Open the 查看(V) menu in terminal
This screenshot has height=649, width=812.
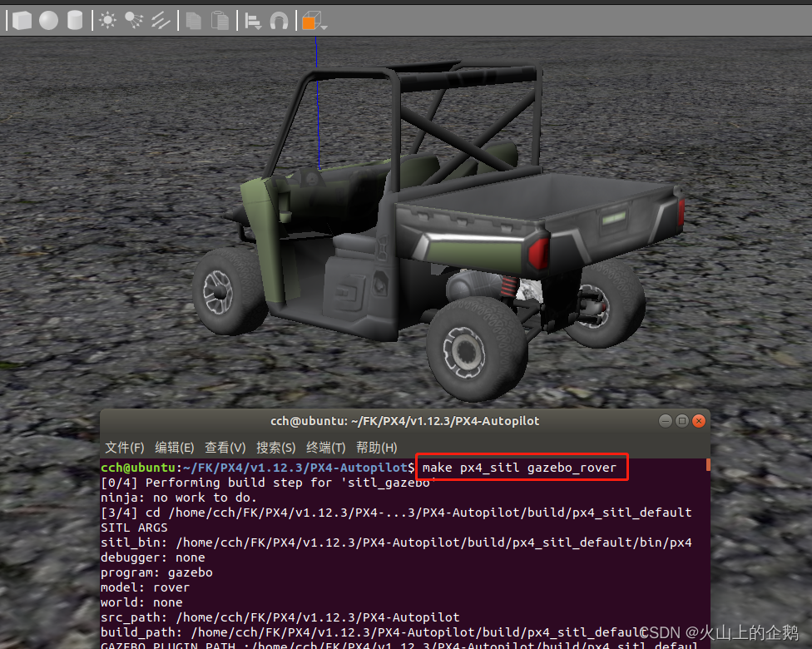pyautogui.click(x=225, y=448)
